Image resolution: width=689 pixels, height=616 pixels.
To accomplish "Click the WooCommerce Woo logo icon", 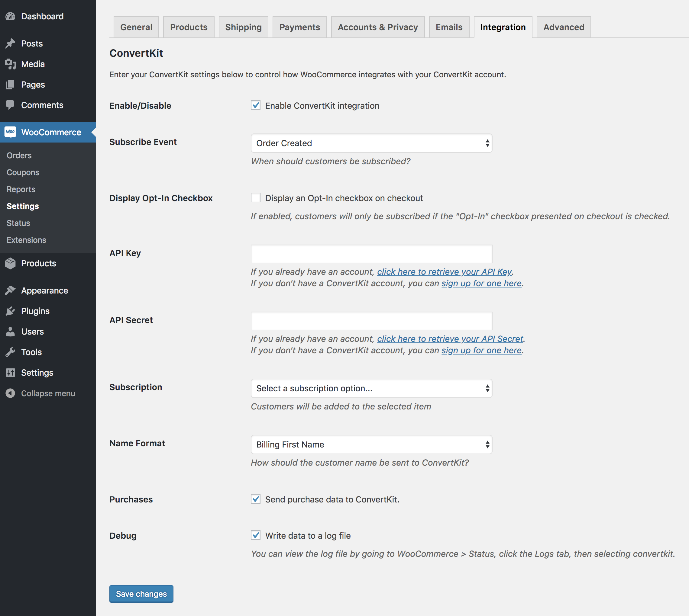I will [x=11, y=132].
